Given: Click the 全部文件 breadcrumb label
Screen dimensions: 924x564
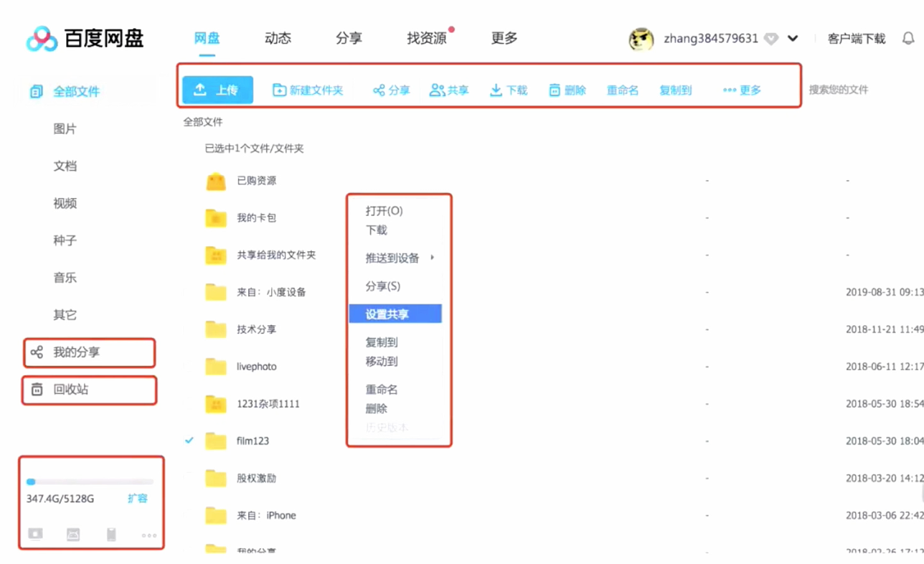Looking at the screenshot, I should [203, 122].
